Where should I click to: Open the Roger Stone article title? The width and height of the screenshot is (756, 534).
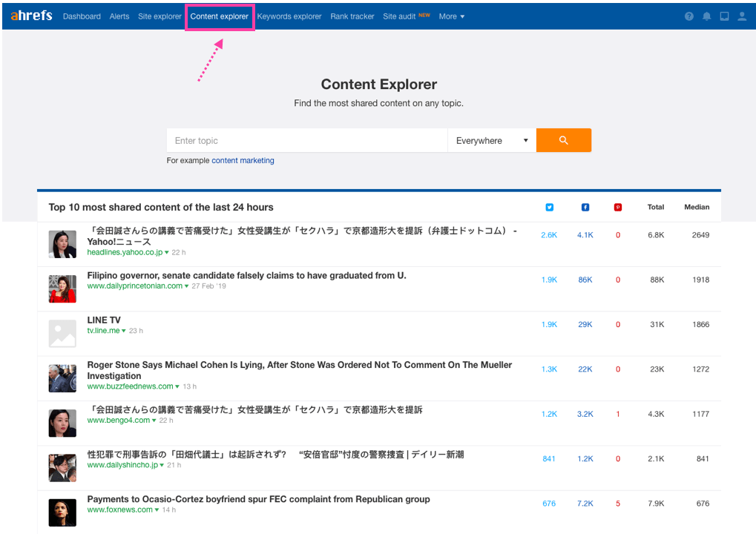(x=300, y=370)
